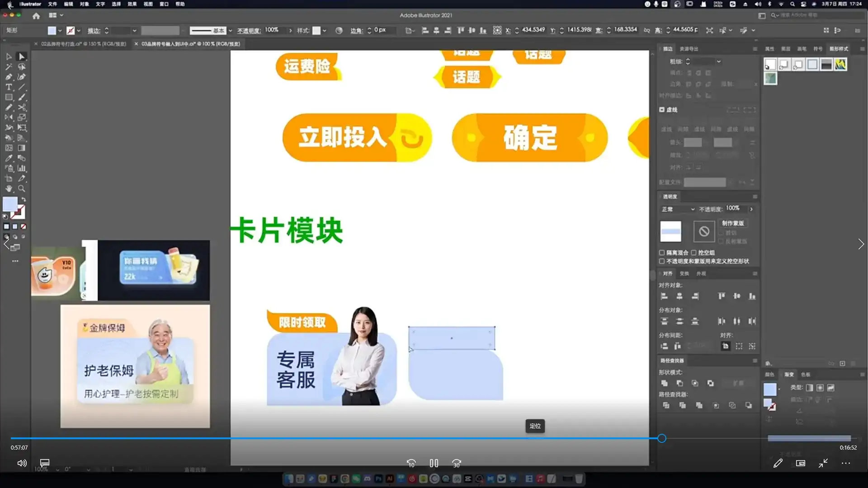The image size is (868, 488).
Task: Switch to the 02品牌符号打造.ai document tab
Action: [81, 44]
